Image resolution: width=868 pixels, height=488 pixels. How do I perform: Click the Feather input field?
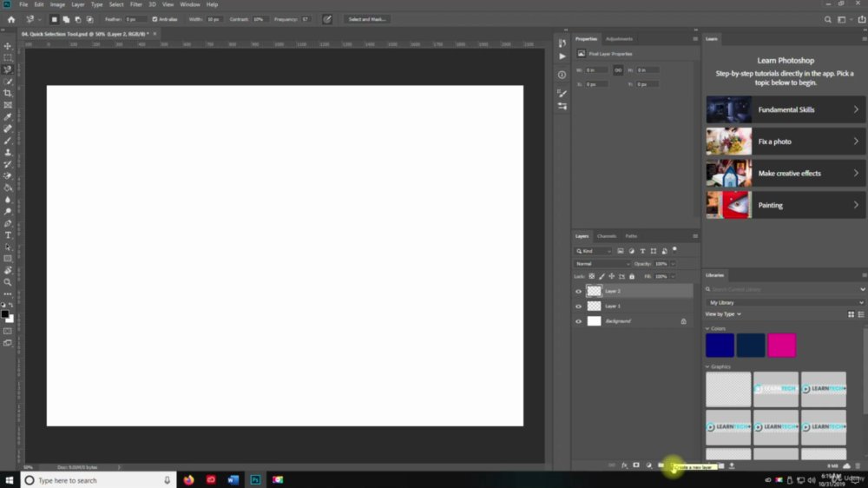click(135, 19)
